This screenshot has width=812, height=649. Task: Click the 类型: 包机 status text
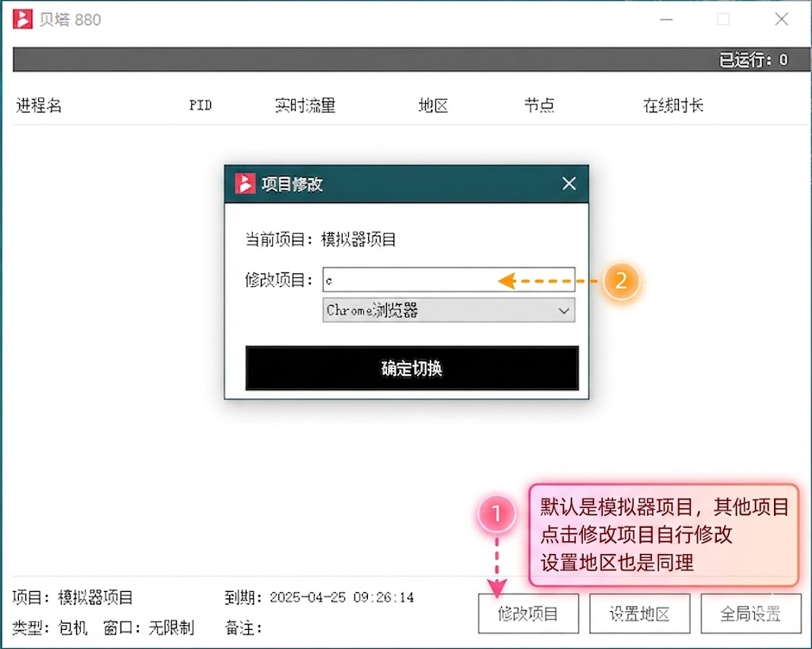(50, 628)
